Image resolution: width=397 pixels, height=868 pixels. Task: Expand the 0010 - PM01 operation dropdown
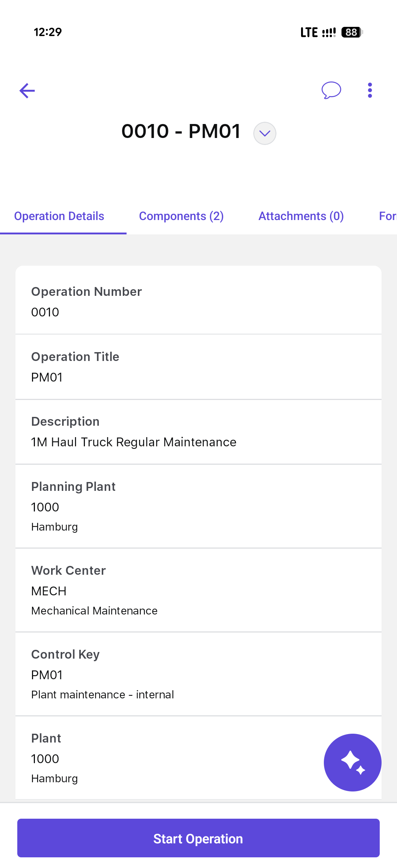point(265,133)
